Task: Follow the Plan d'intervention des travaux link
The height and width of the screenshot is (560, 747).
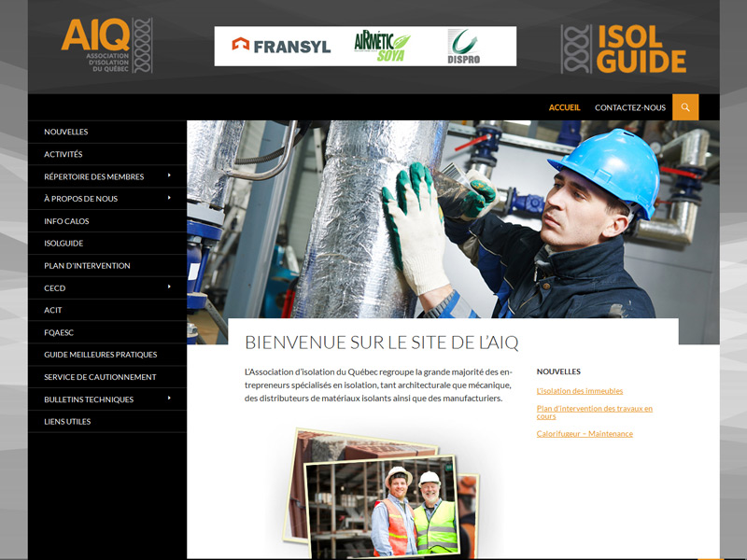Action: click(594, 412)
